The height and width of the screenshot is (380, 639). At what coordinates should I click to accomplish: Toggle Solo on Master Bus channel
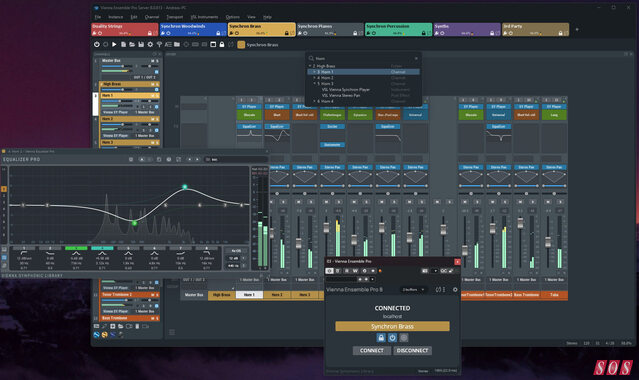point(157,61)
